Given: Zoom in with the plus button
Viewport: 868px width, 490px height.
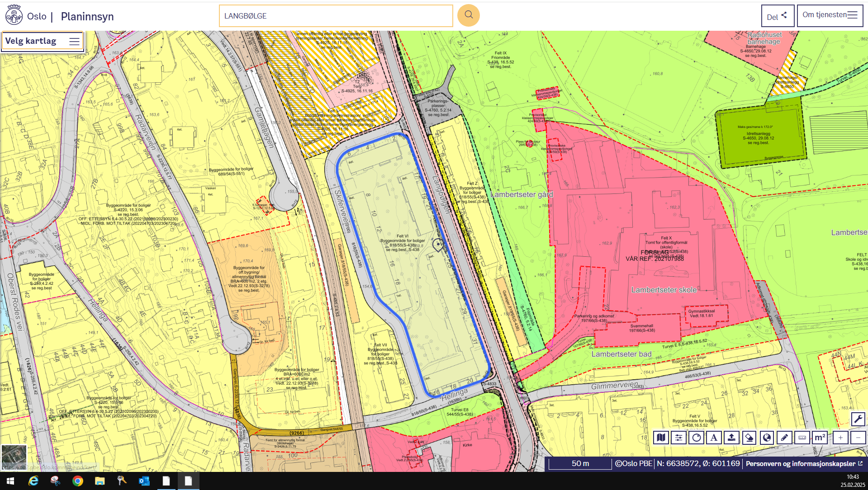Looking at the screenshot, I should [x=840, y=437].
